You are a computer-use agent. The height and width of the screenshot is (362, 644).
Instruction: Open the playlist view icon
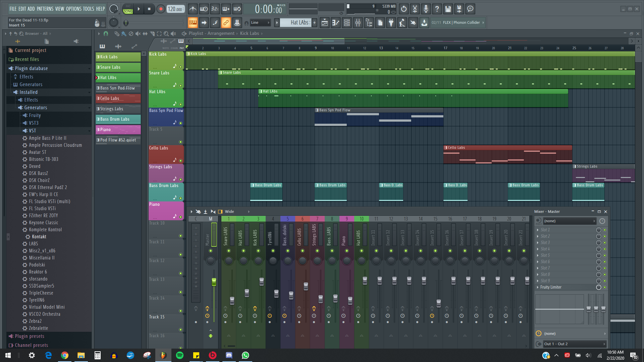click(x=325, y=23)
